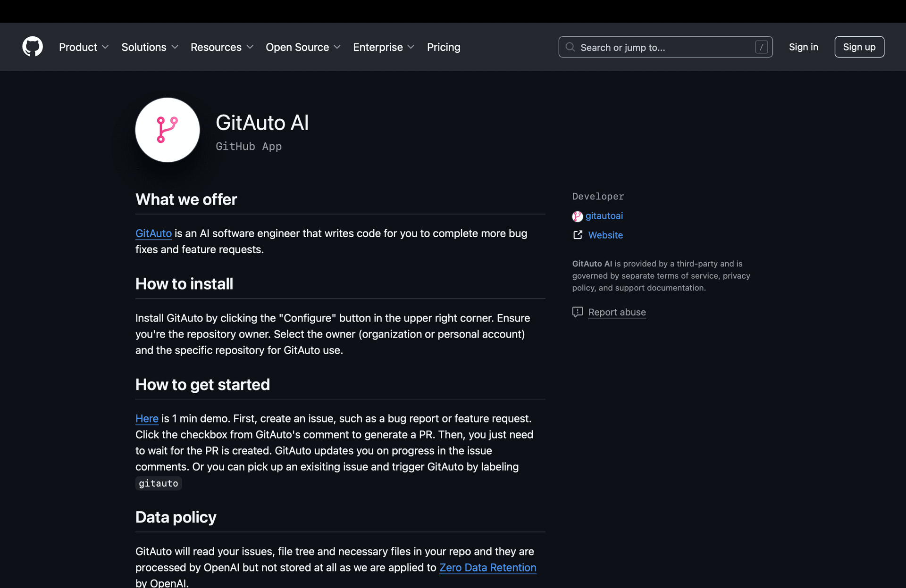This screenshot has height=588, width=906.
Task: Open the Product dropdown menu
Action: (84, 47)
